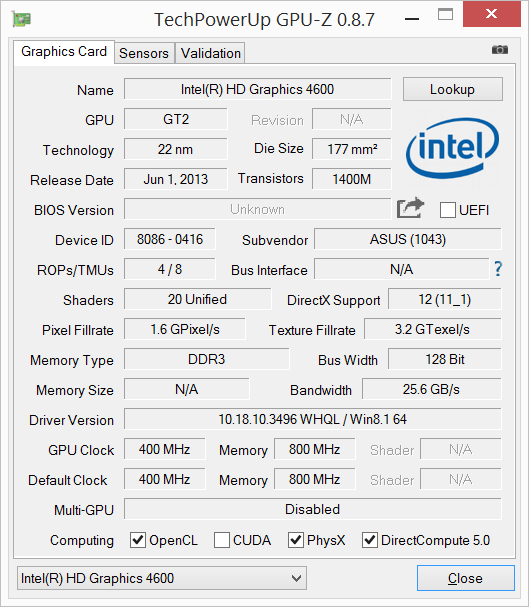Screen dimensions: 529x607
Task: Click the camera screenshot icon
Action: [500, 50]
